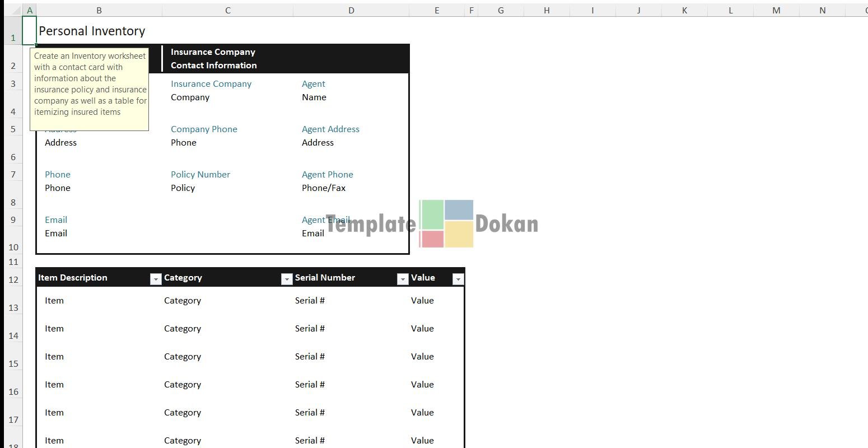The width and height of the screenshot is (868, 448).
Task: Select the Phone cell under Company Phone
Action: point(184,143)
